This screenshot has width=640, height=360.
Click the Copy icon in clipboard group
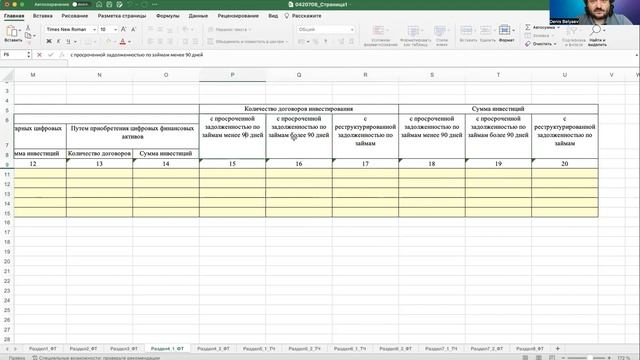[28, 36]
